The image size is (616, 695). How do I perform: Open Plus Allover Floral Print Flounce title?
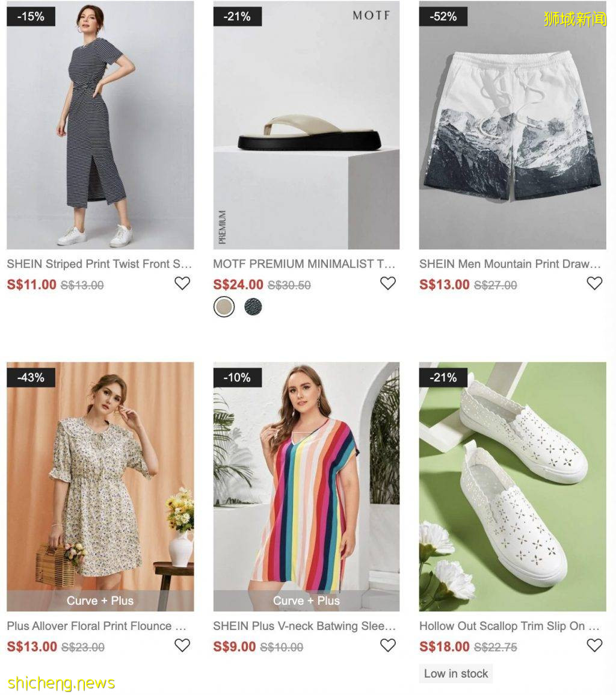pyautogui.click(x=97, y=626)
